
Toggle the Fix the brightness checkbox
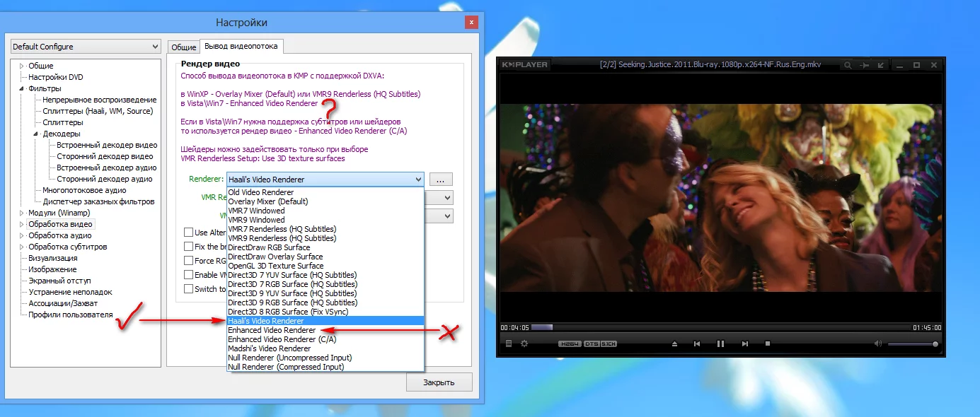[x=189, y=246]
